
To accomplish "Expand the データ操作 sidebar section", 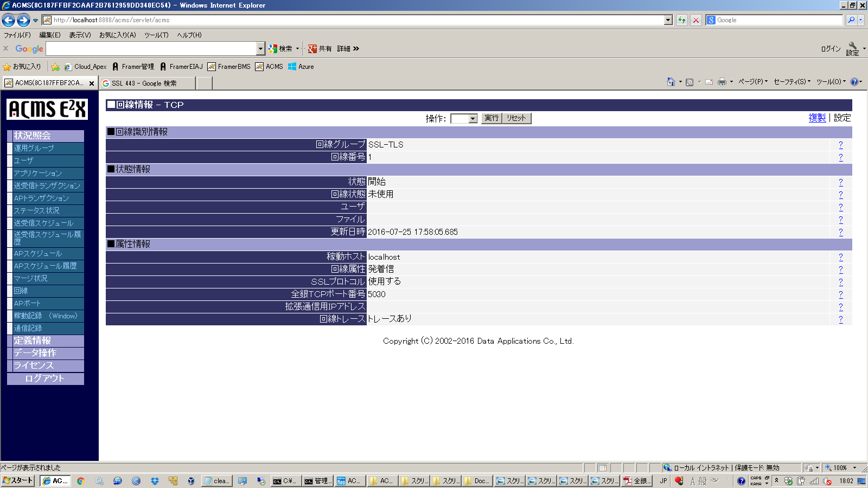I will point(48,353).
